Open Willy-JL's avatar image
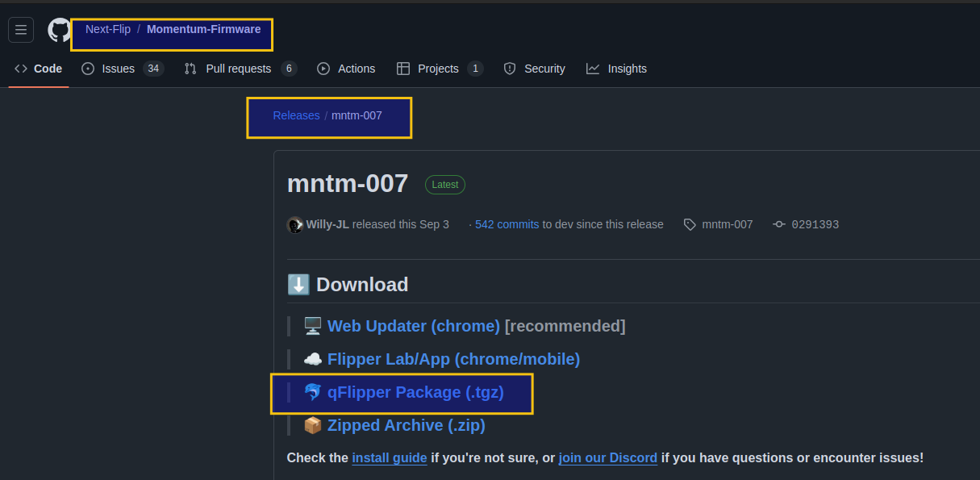Image resolution: width=980 pixels, height=480 pixels. (x=295, y=224)
